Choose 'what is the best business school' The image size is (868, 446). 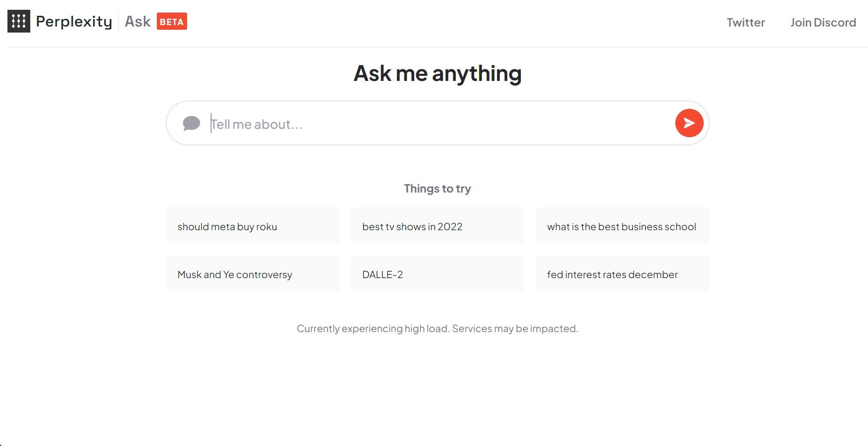click(622, 226)
